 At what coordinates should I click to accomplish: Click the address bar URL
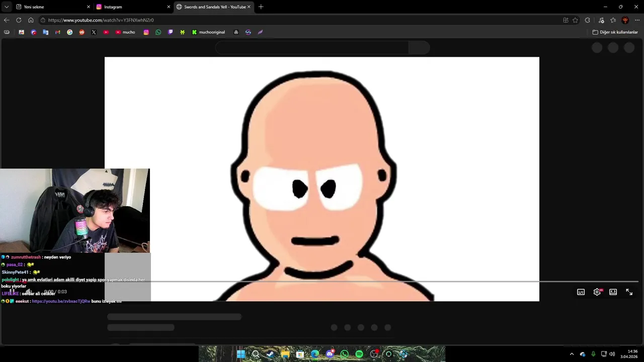101,20
